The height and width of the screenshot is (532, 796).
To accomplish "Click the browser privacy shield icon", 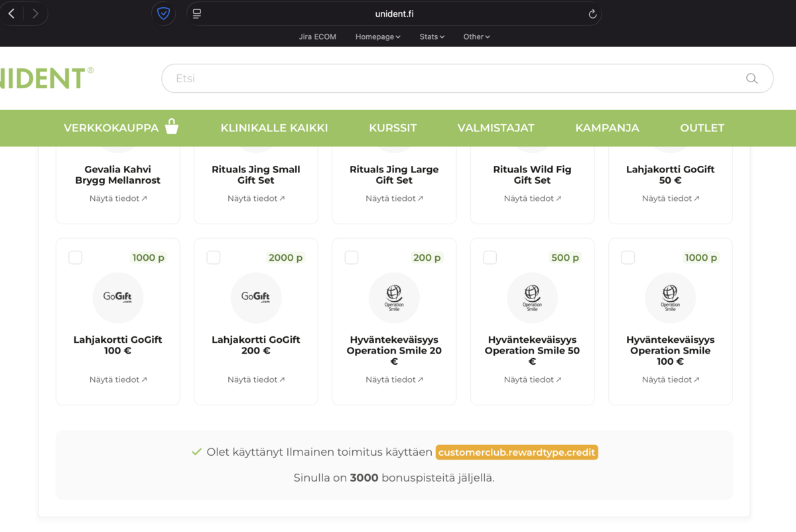I will click(x=163, y=13).
